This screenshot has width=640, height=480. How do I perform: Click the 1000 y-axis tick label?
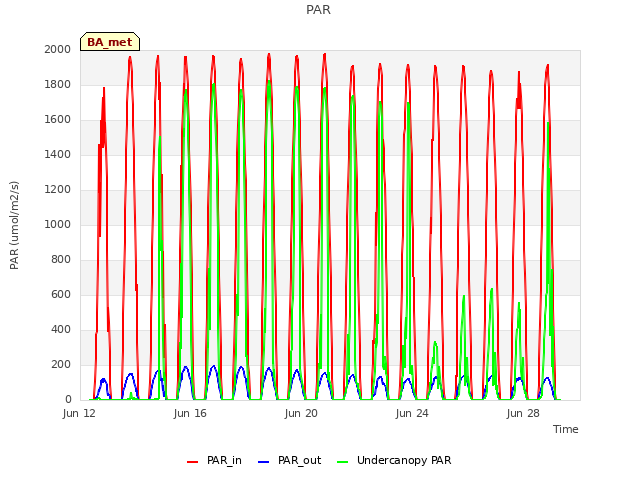(58, 224)
